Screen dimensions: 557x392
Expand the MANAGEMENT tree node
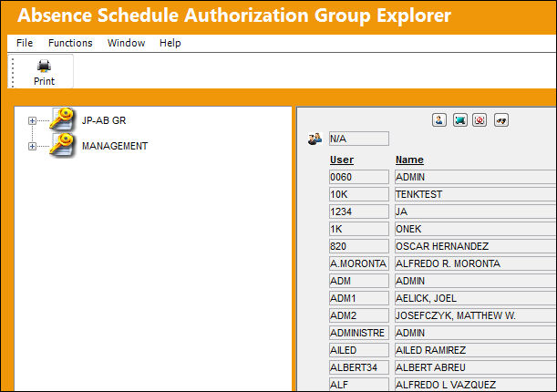[32, 146]
